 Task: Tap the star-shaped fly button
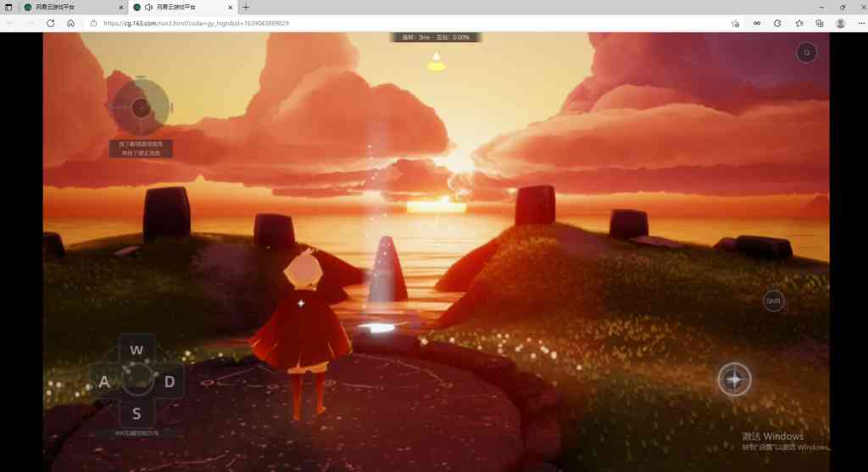click(x=734, y=380)
